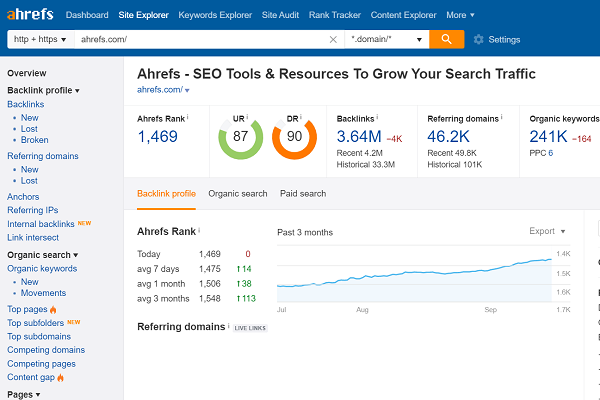600x400 pixels.
Task: Click 'Past 3 months' chart label
Action: 305,232
